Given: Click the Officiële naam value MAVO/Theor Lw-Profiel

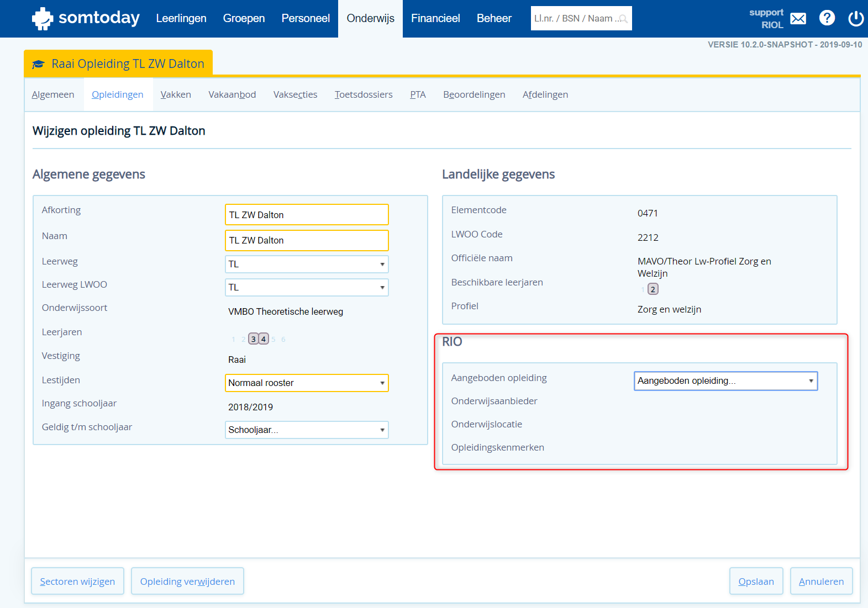Looking at the screenshot, I should click(x=704, y=268).
